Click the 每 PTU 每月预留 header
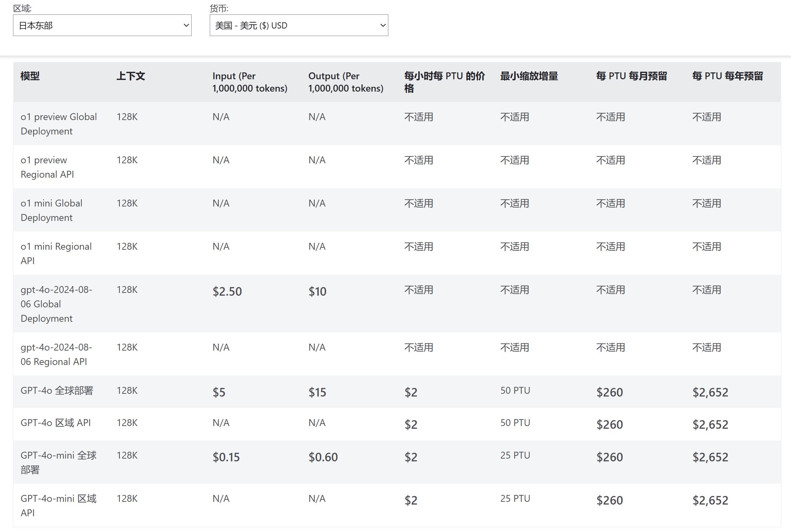Viewport: 791px width, 532px height. point(632,76)
